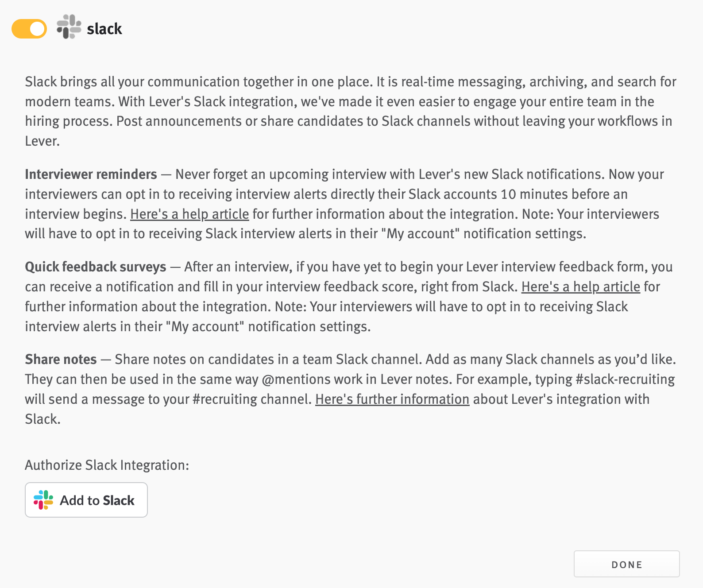Dismiss the dialog using DONE

(x=626, y=564)
